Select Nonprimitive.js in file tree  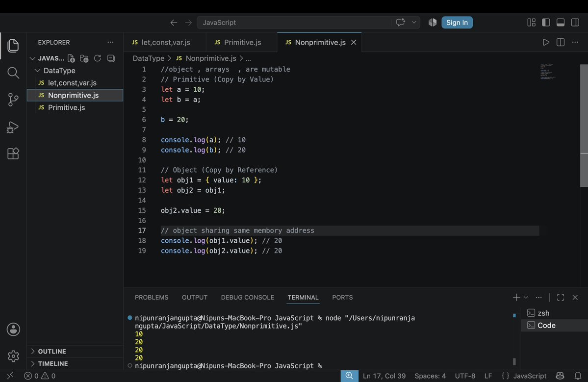coord(75,95)
